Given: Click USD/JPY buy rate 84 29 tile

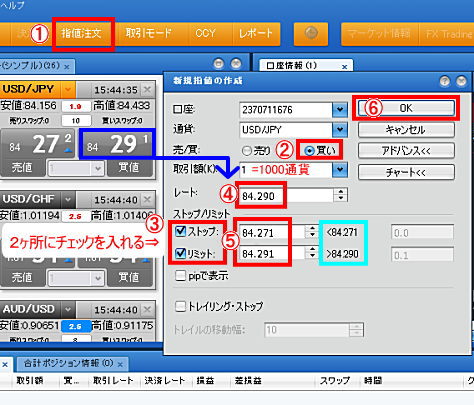Looking at the screenshot, I should click(116, 144).
